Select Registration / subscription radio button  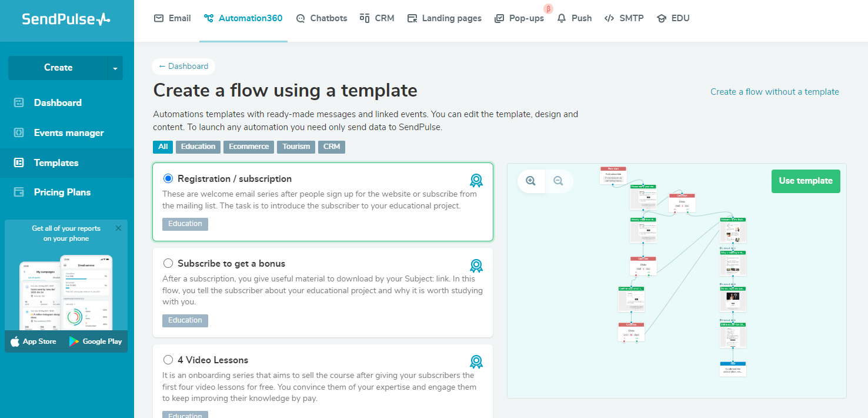[x=168, y=178]
